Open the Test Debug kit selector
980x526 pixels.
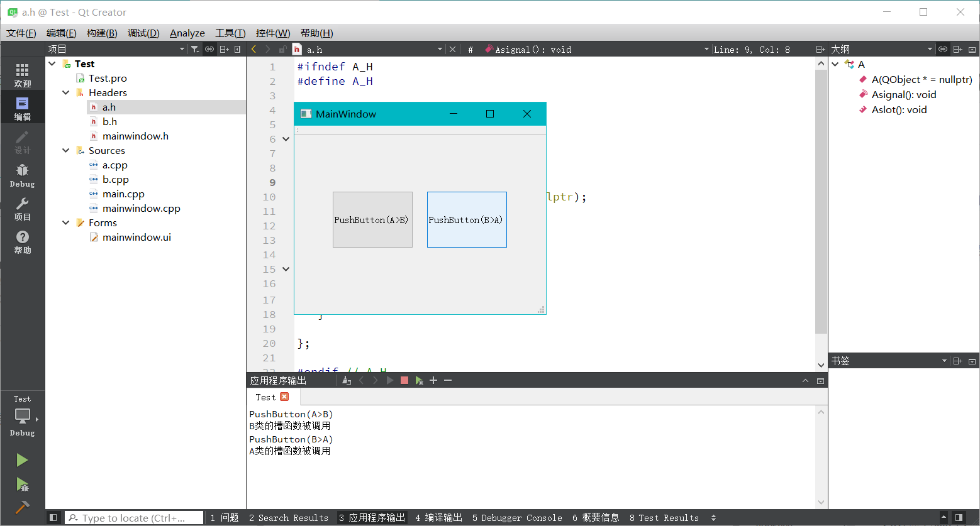(23, 415)
